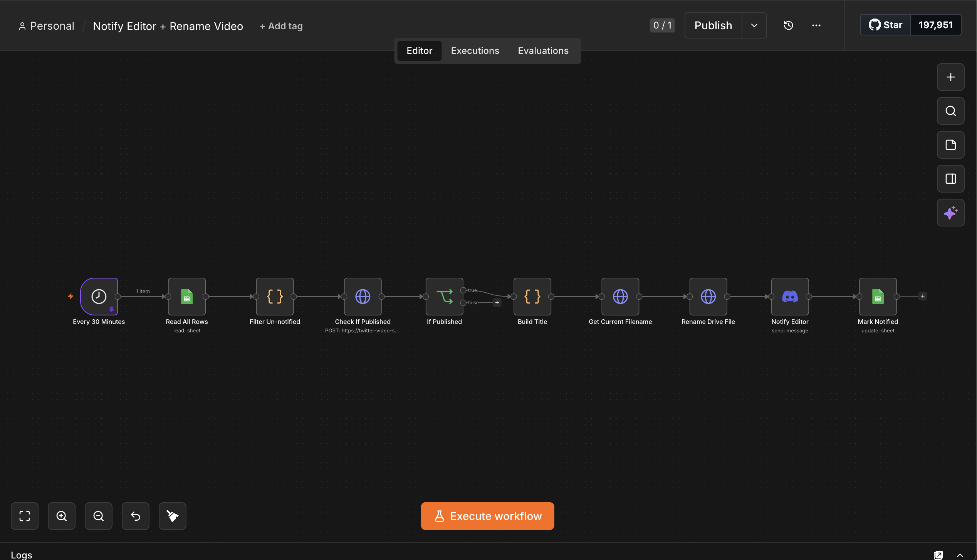Pop out the Logs panel into a new window
The image size is (977, 560).
(938, 555)
